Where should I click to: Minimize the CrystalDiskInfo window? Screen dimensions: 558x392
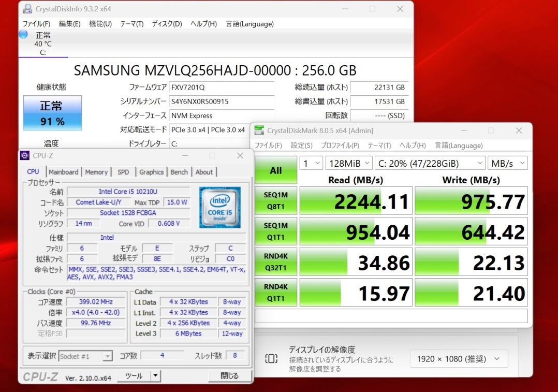coord(345,9)
